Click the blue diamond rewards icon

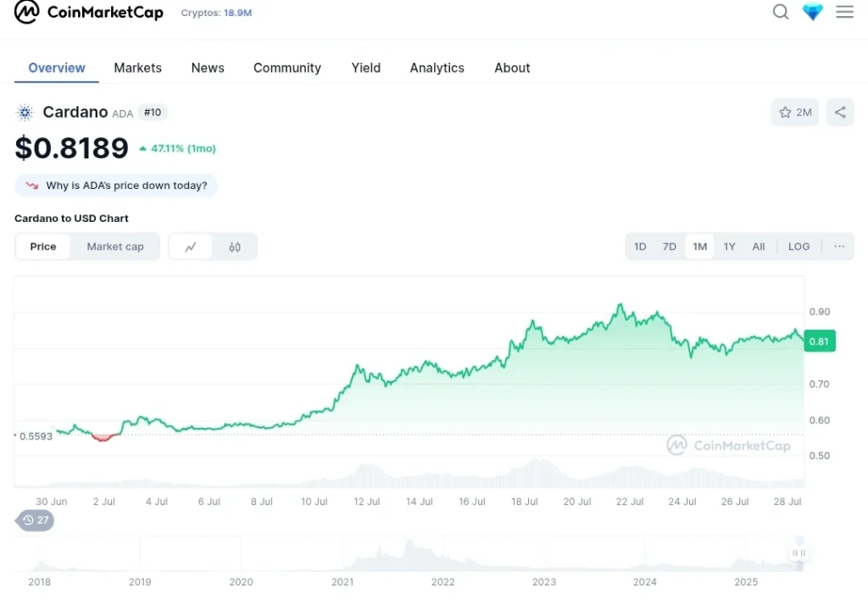pos(813,12)
